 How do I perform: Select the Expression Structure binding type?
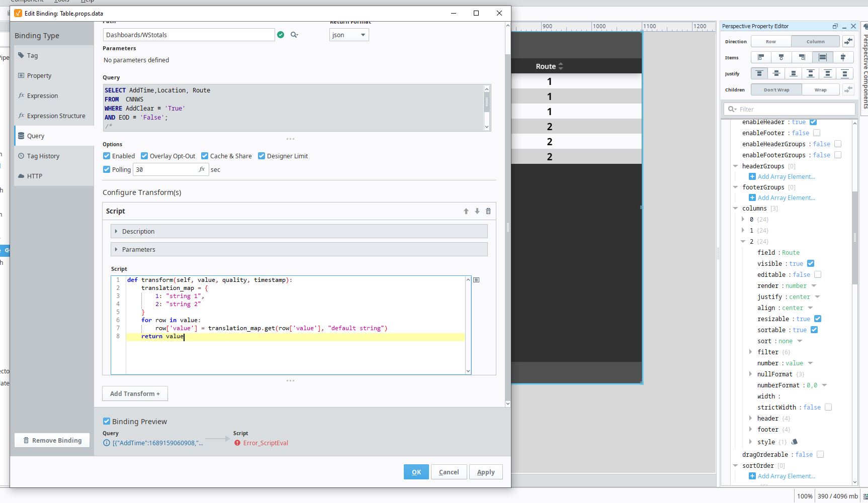pos(54,116)
